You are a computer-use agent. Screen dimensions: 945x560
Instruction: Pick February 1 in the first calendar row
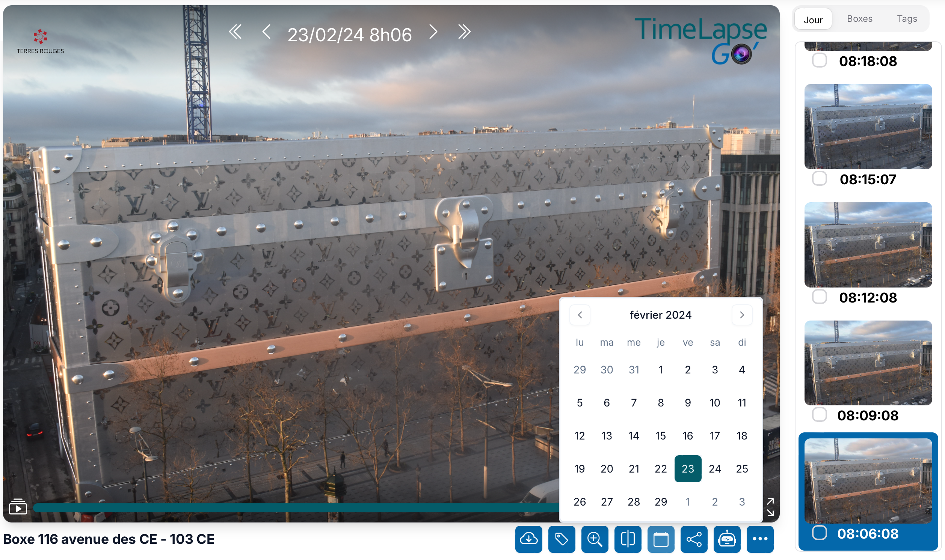tap(661, 369)
